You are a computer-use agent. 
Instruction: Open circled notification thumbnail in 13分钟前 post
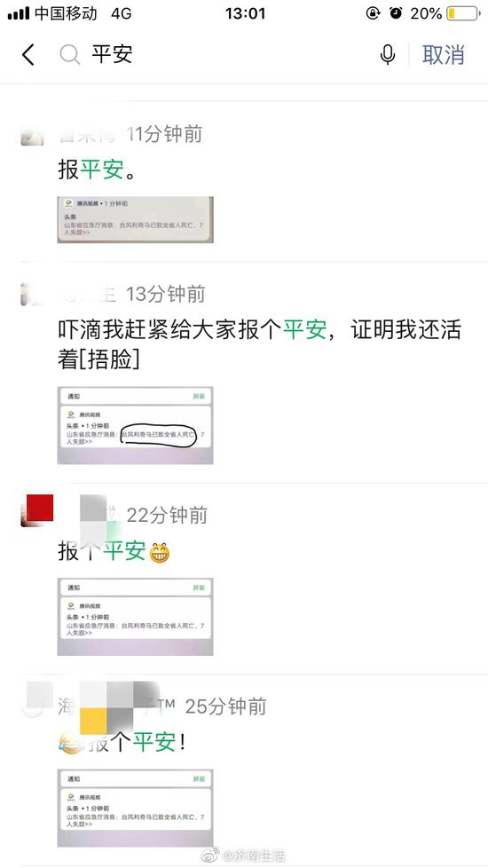[x=136, y=425]
